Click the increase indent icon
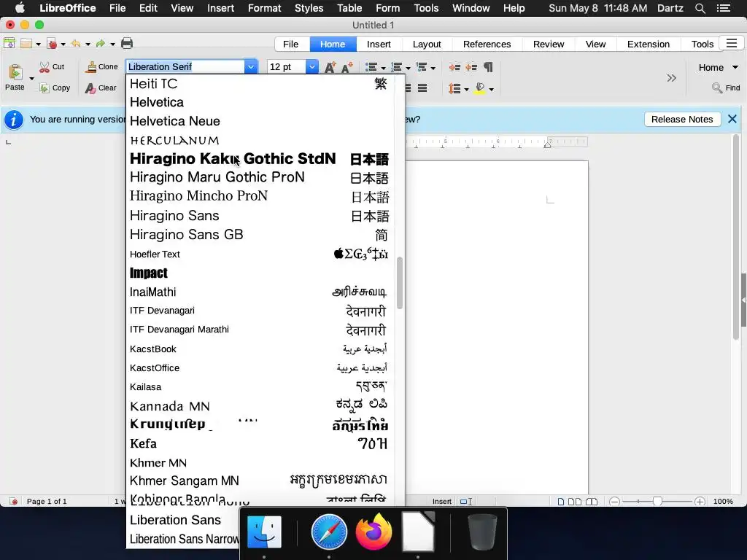The image size is (747, 560). (x=454, y=67)
